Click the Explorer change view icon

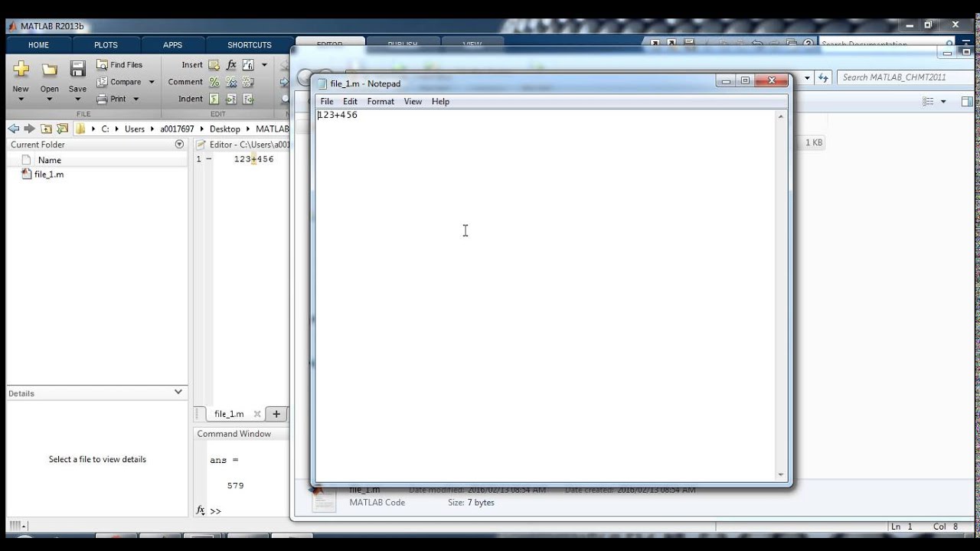coord(928,101)
